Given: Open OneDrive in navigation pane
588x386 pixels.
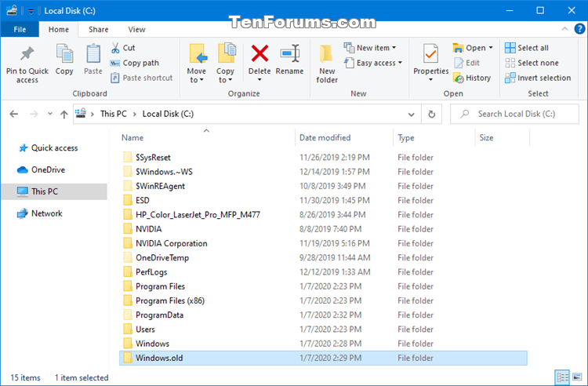Looking at the screenshot, I should coord(42,169).
